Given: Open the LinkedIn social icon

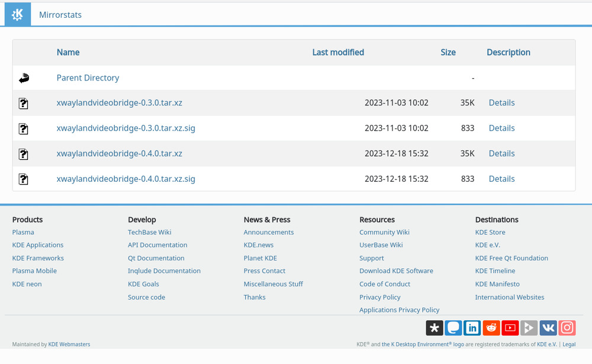Looking at the screenshot, I should [472, 327].
